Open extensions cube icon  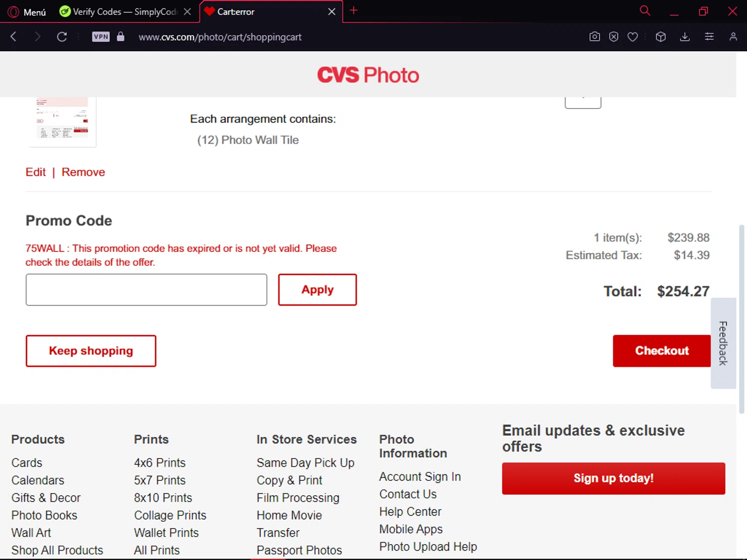pos(661,36)
